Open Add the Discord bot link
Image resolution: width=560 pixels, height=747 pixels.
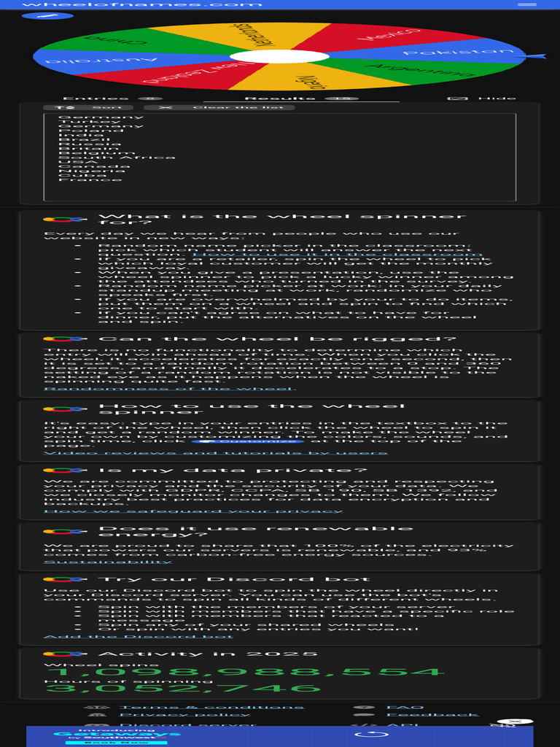coord(139,636)
